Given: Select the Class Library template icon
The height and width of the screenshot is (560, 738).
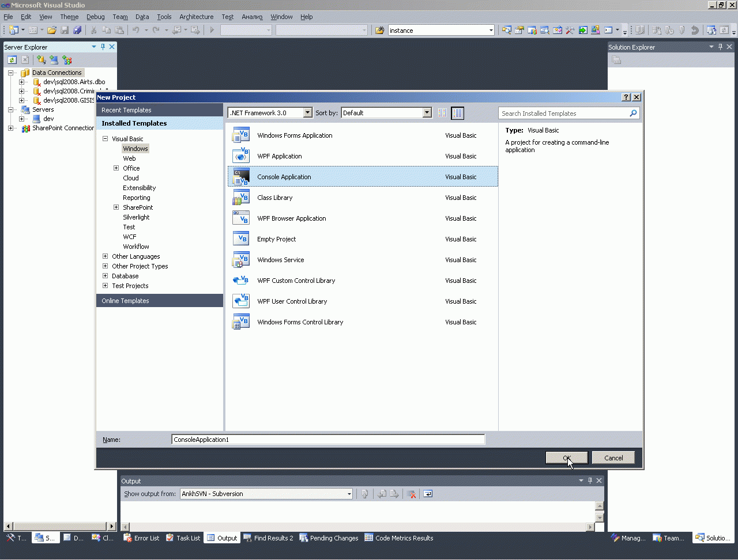Looking at the screenshot, I should 240,198.
